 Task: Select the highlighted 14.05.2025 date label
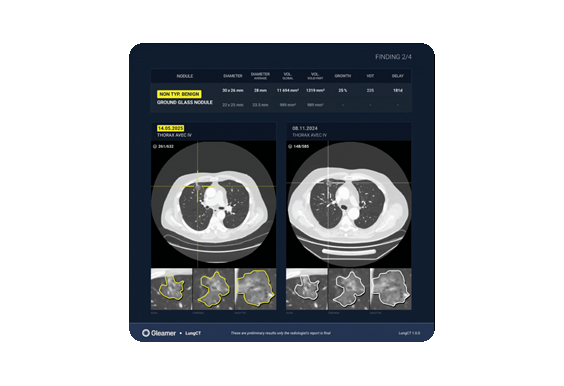[x=170, y=128]
